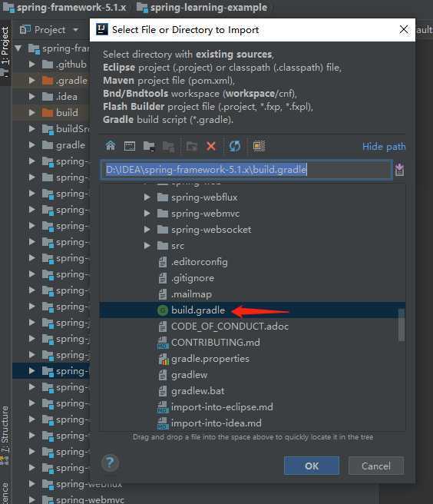Collapse the spring-framework root project node
This screenshot has height=504, width=433.
coord(18,48)
